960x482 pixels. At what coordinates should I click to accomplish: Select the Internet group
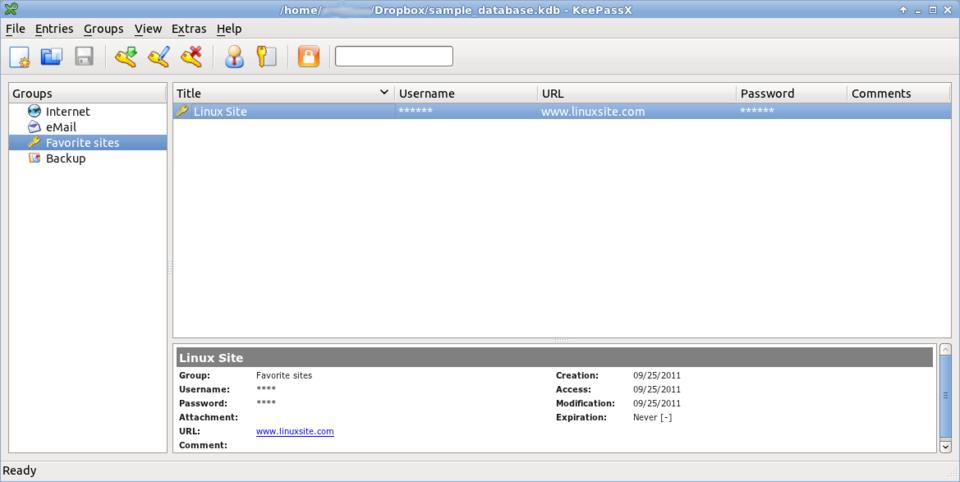point(67,111)
